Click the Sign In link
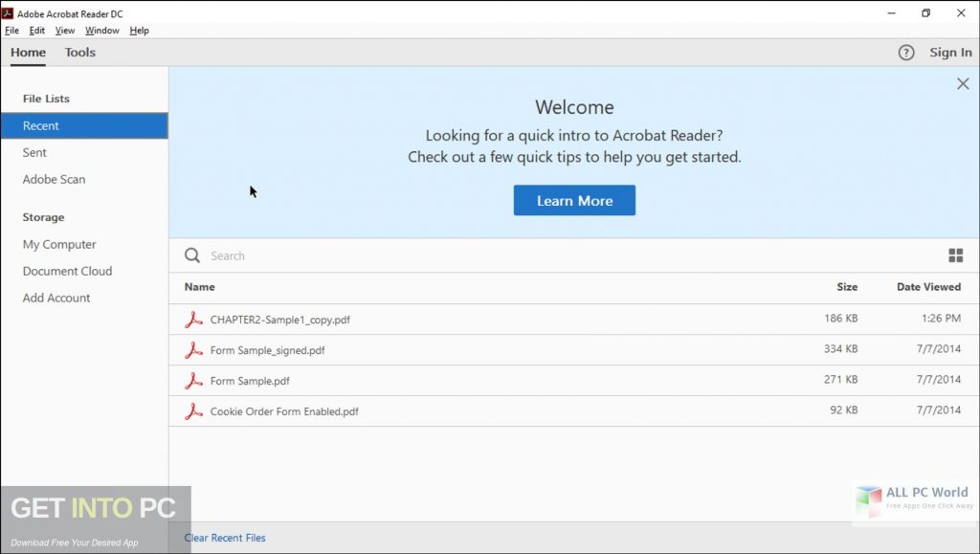Screen dimensions: 980x554 950,53
